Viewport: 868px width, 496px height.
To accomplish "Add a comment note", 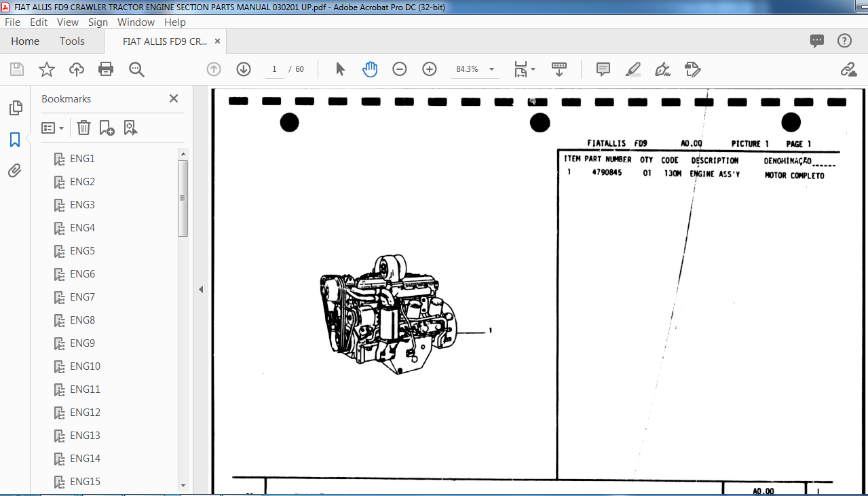I will point(603,69).
